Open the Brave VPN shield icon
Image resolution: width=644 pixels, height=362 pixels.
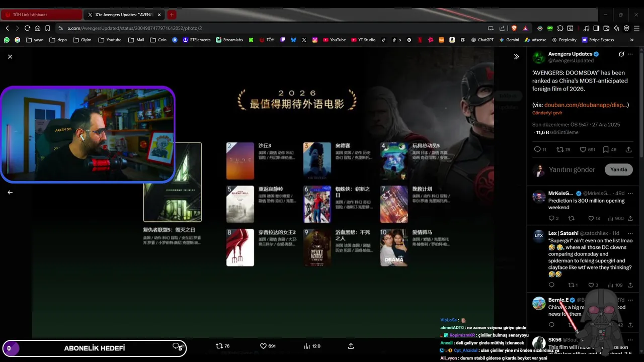[626, 28]
